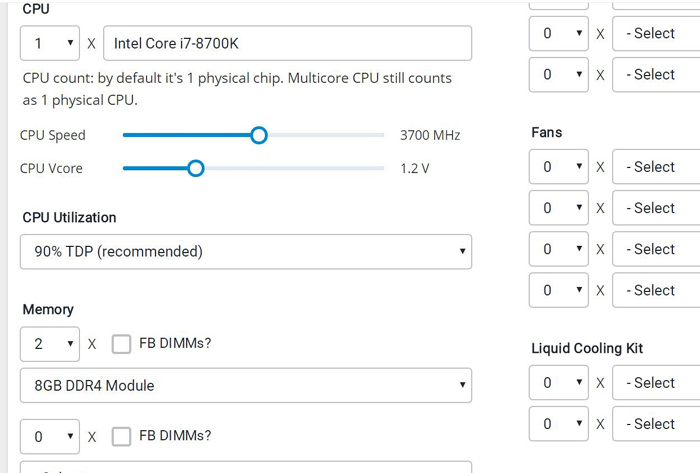
Task: Enable FB DIMMs checkbox in second memory row
Action: point(121,436)
